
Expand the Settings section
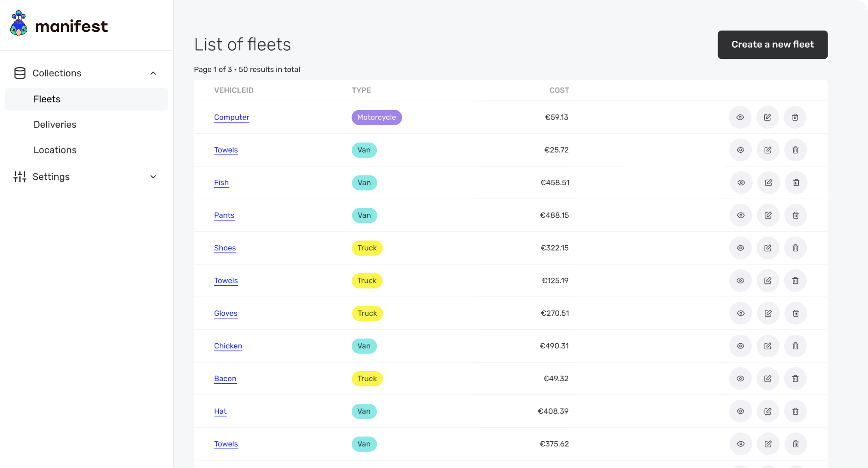[x=153, y=176]
